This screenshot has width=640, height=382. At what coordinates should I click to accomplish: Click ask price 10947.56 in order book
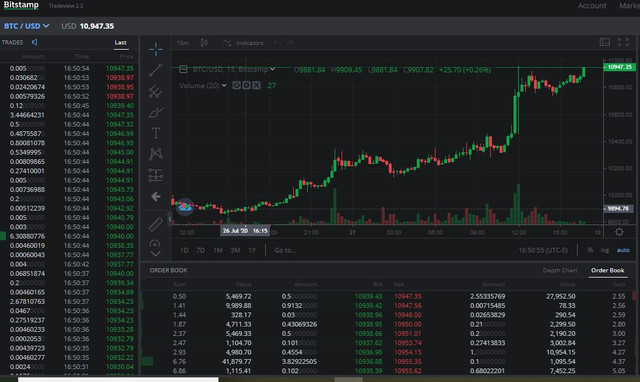(408, 306)
